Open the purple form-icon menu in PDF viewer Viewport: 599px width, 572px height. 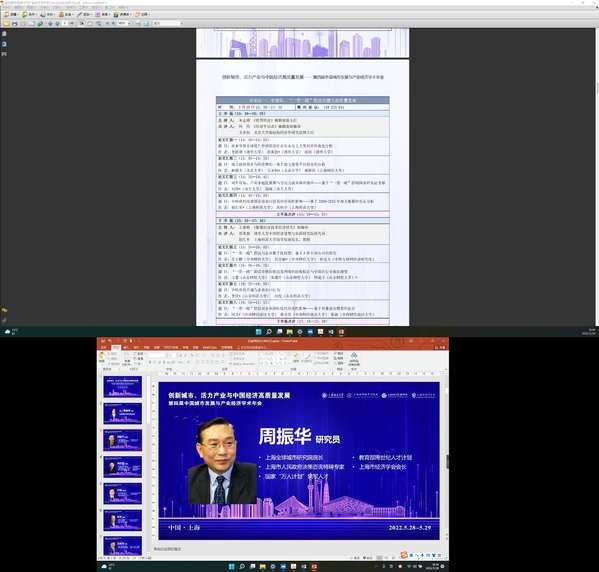point(102,14)
